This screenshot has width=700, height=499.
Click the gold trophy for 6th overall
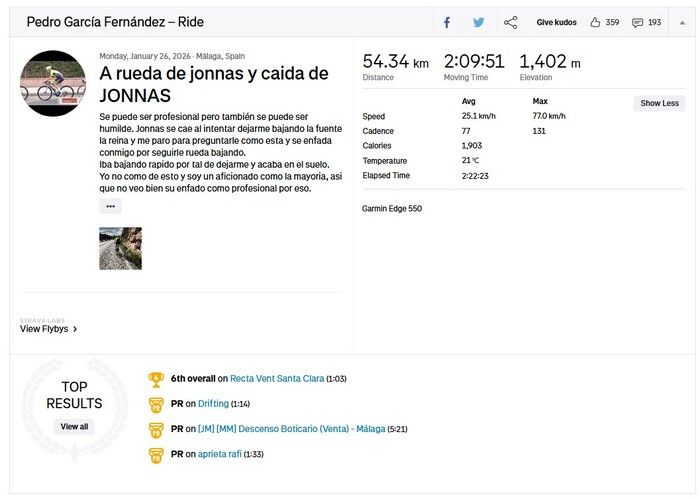point(156,379)
